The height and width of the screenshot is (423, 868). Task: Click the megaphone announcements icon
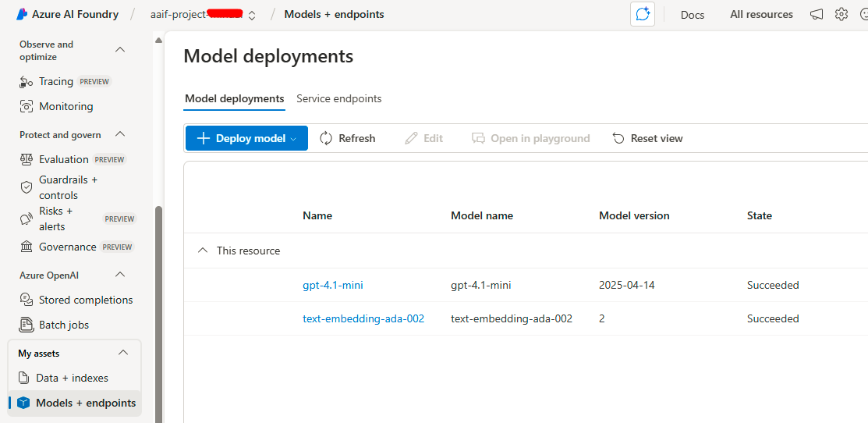pyautogui.click(x=817, y=14)
